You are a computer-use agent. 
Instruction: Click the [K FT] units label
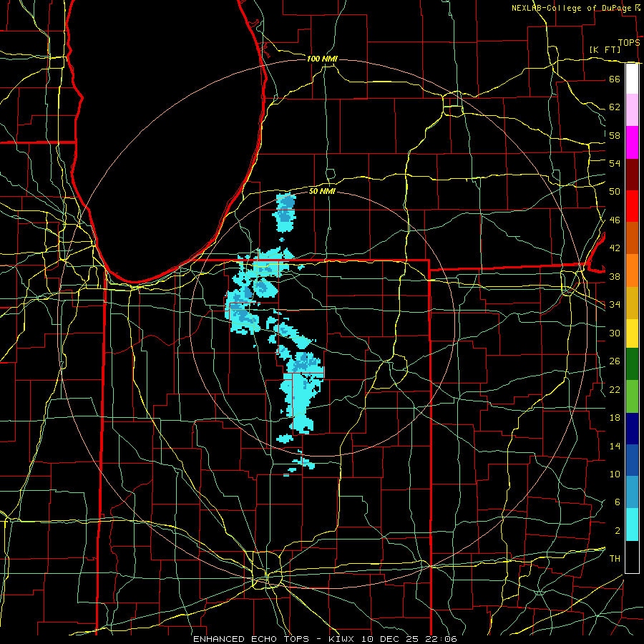[x=605, y=50]
